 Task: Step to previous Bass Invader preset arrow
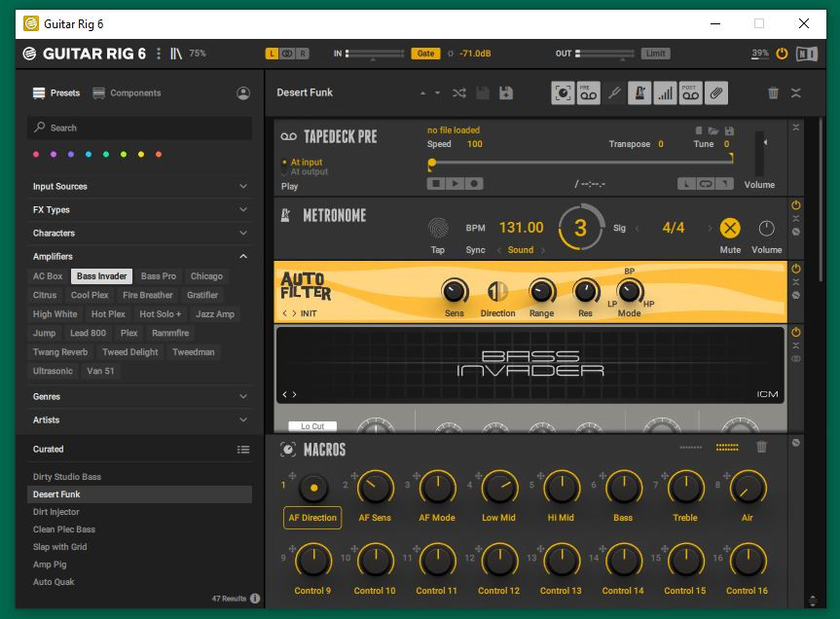[x=285, y=394]
